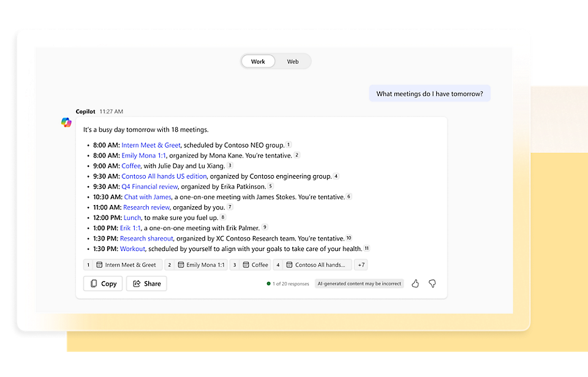The width and height of the screenshot is (588, 377).
Task: Open the Research shareout link
Action: [146, 238]
